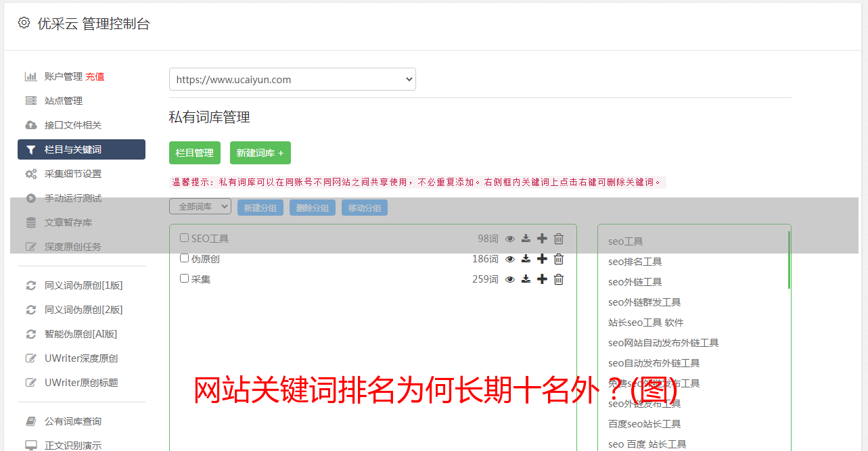The height and width of the screenshot is (451, 868).
Task: Download the 伪原创 word library
Action: point(526,259)
